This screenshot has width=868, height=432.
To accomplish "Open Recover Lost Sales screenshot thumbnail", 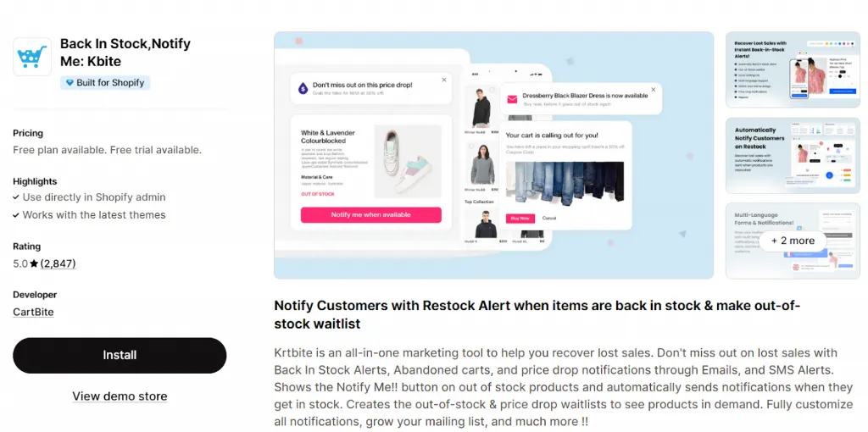I will [793, 69].
